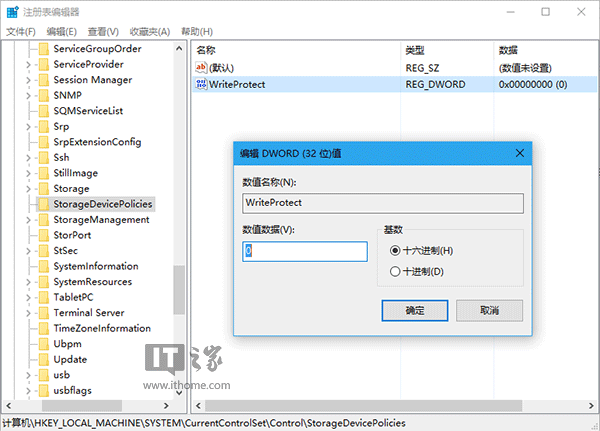Expand the Session Manager tree node
This screenshot has height=431, width=600.
(x=28, y=80)
